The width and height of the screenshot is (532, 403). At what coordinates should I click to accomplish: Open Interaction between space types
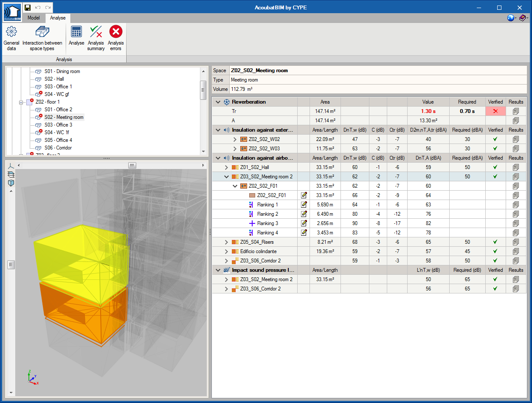(x=42, y=38)
